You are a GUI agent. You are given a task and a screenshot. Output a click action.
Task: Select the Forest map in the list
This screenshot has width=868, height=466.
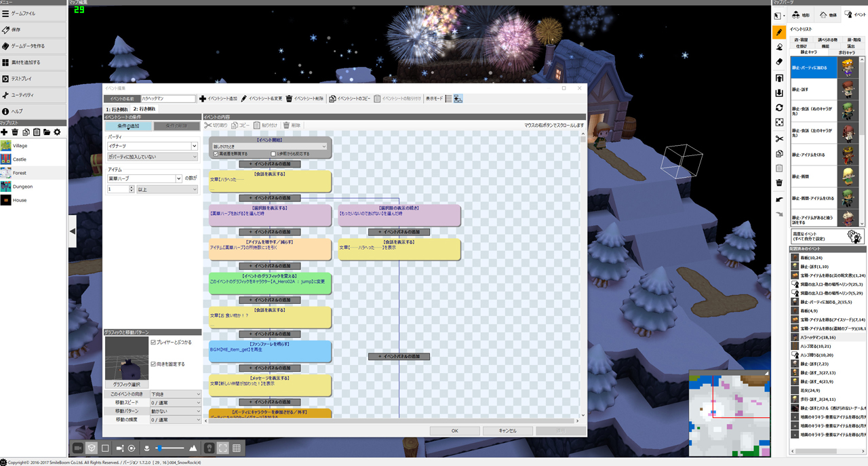(33, 173)
